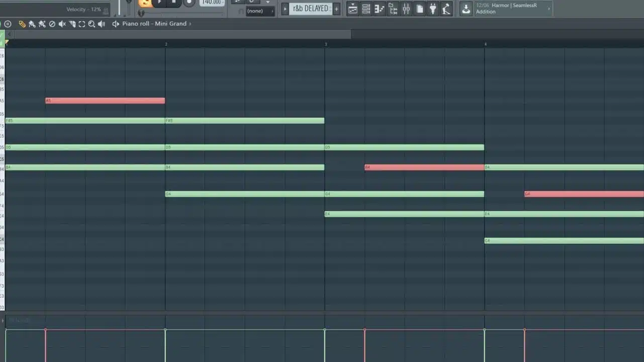Image resolution: width=644 pixels, height=362 pixels.
Task: Click bar 4 marker on the timeline
Action: tap(486, 44)
